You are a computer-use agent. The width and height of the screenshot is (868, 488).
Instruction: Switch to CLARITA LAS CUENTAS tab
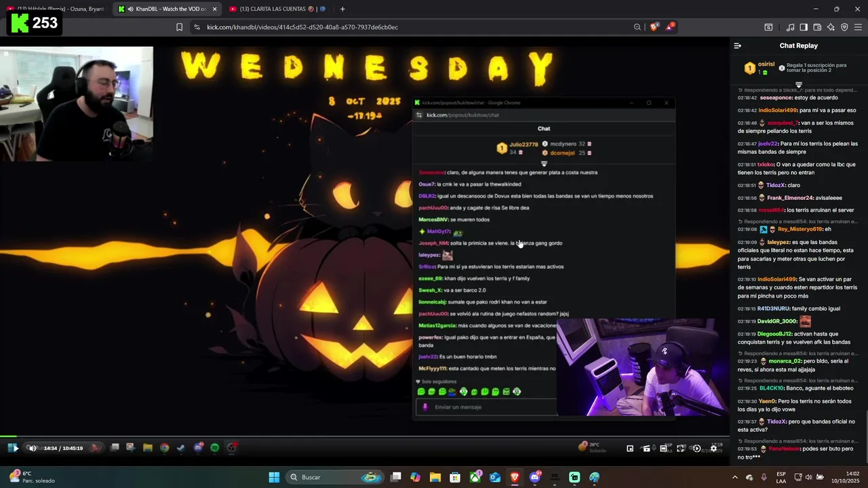click(278, 9)
